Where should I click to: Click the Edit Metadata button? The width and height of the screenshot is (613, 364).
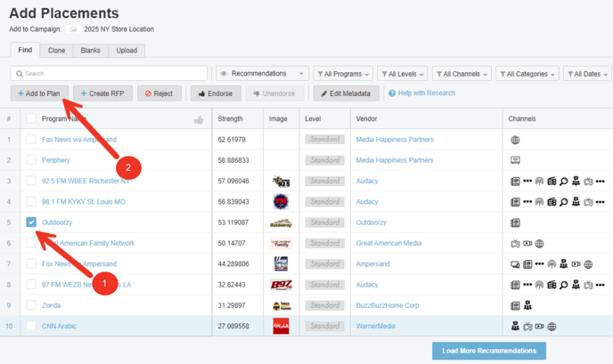coord(346,93)
